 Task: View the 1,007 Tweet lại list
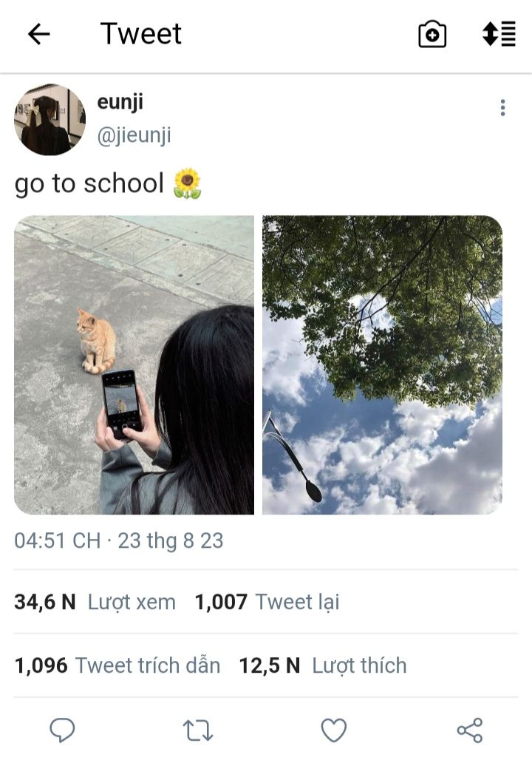pyautogui.click(x=267, y=602)
